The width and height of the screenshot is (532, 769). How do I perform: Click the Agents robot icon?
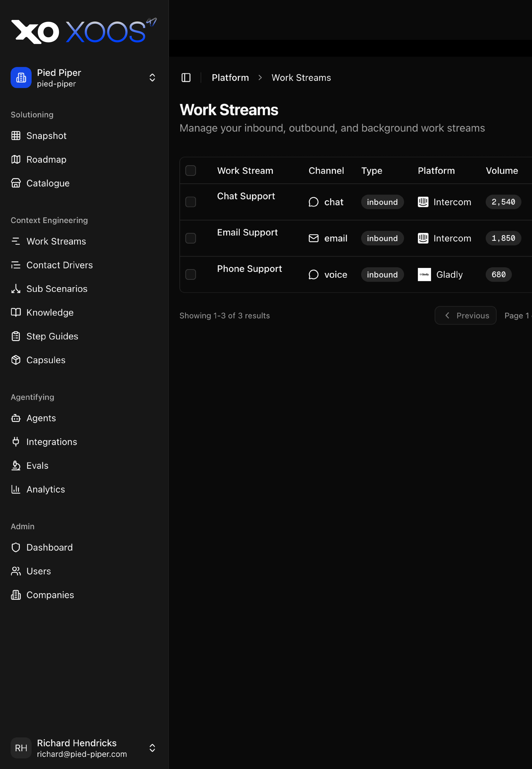pyautogui.click(x=16, y=418)
